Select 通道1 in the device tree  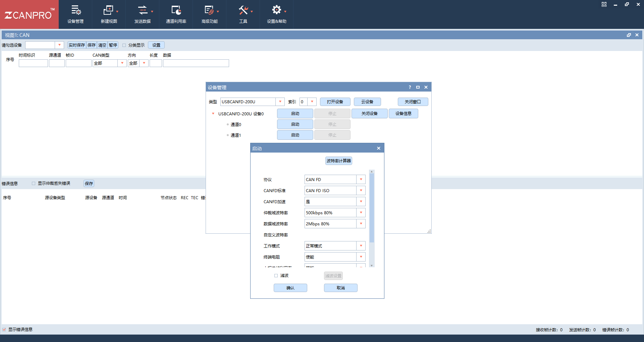pos(236,135)
